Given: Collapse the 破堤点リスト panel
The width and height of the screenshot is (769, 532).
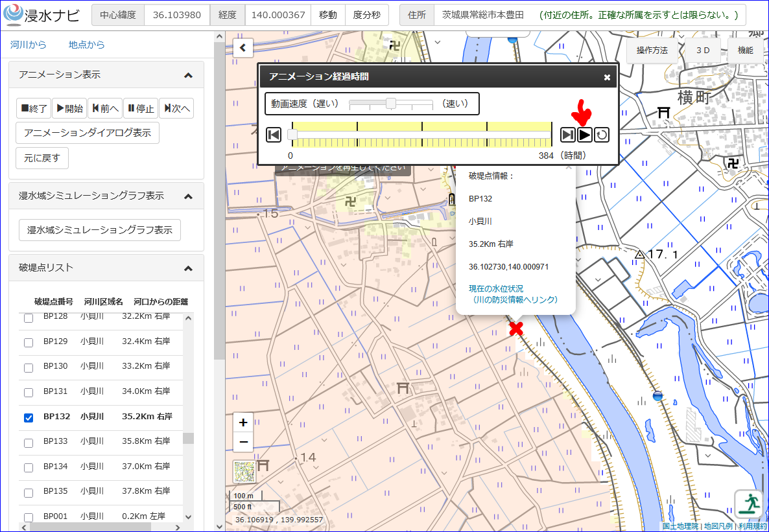Looking at the screenshot, I should pyautogui.click(x=188, y=268).
